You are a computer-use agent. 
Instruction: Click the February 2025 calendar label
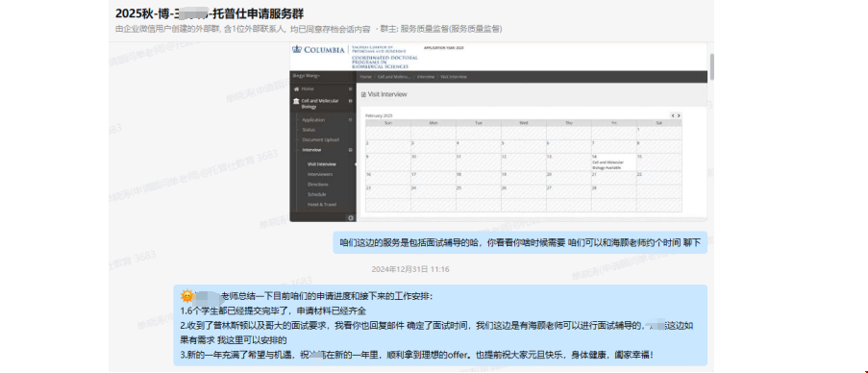[379, 115]
